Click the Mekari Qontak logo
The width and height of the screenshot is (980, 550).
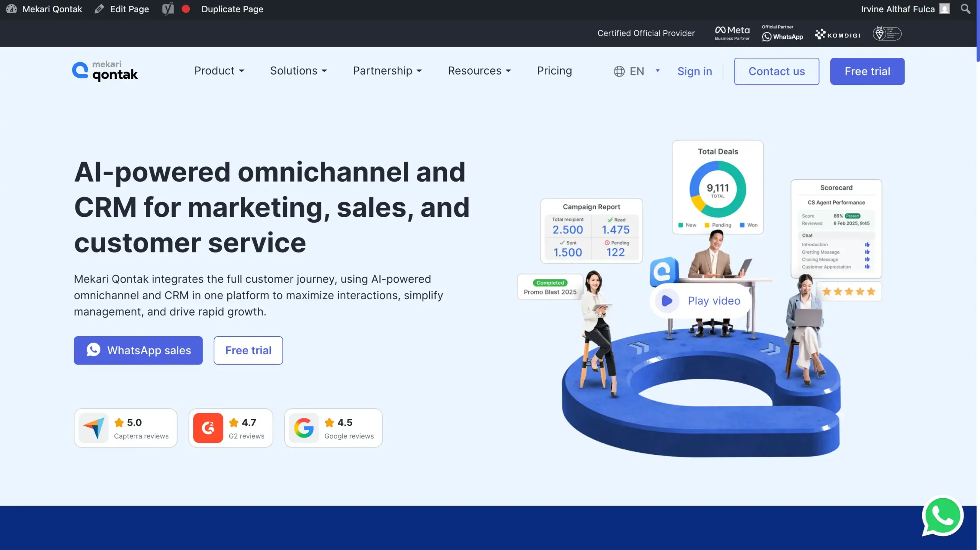click(x=105, y=71)
